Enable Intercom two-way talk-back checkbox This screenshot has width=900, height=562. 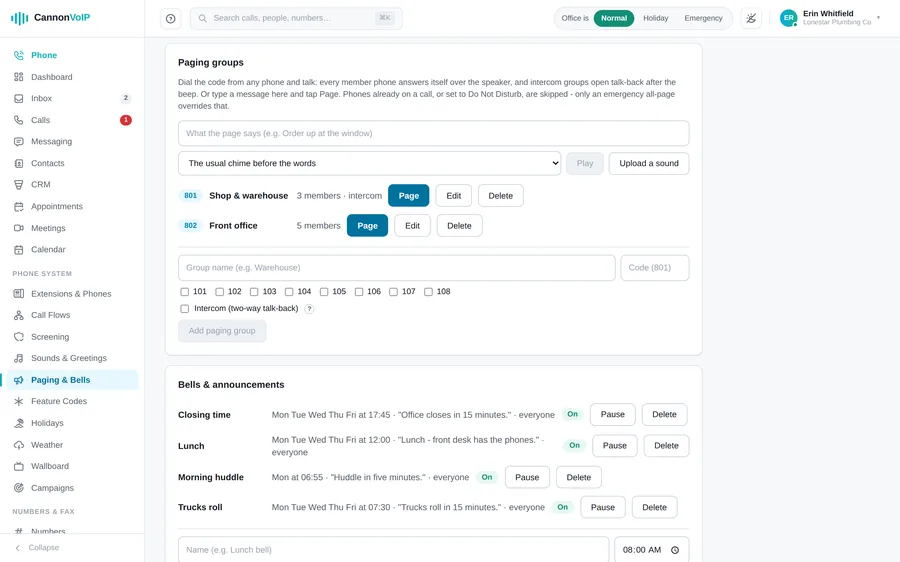184,309
